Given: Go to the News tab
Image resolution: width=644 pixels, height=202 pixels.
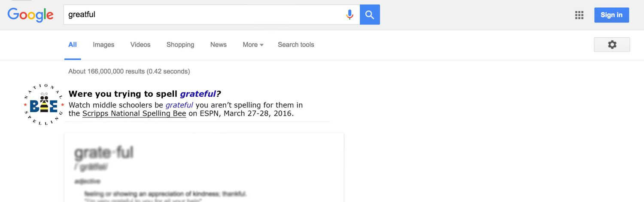Looking at the screenshot, I should click(x=219, y=45).
